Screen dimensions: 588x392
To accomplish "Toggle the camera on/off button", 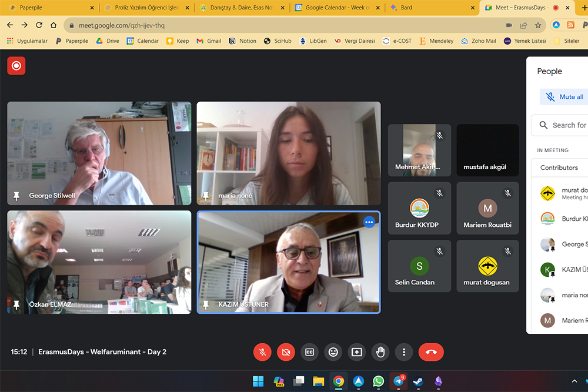I will pyautogui.click(x=286, y=352).
